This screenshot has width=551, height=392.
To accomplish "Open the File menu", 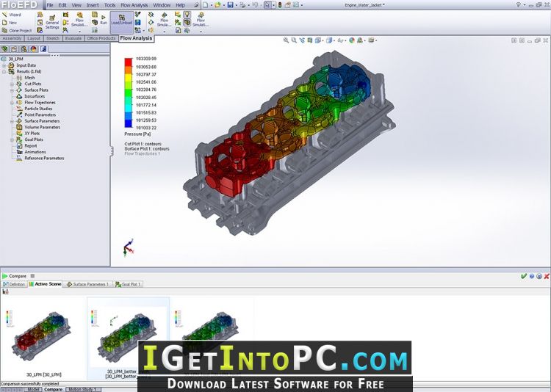I will (x=50, y=5).
